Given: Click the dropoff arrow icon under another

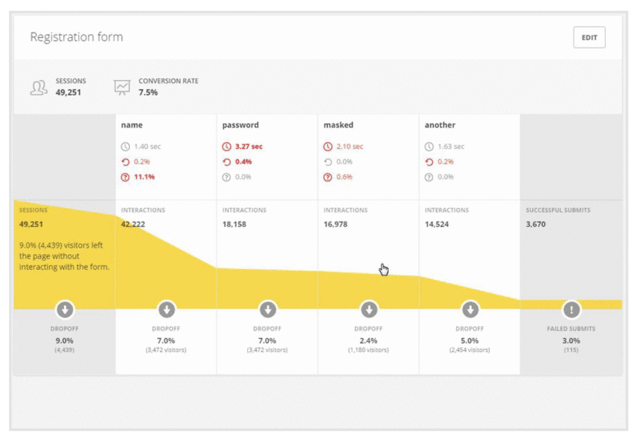Looking at the screenshot, I should coord(470,310).
